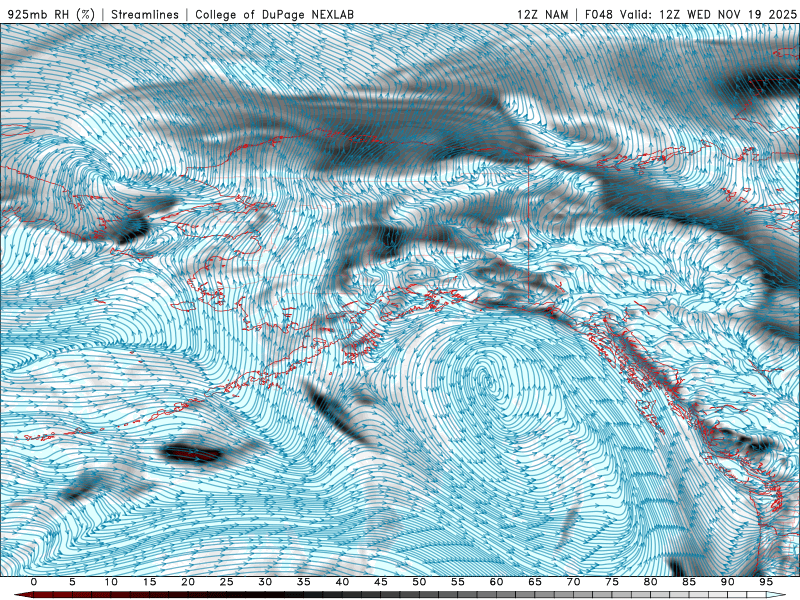800x600 pixels.
Task: Click the '10' label on the RH legend
Action: (111, 582)
